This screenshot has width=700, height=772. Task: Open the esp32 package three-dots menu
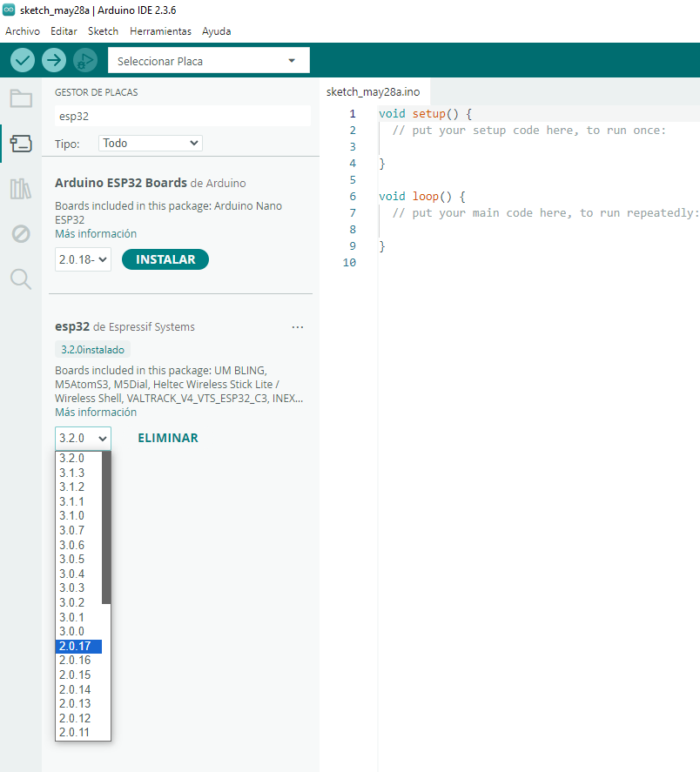pyautogui.click(x=298, y=327)
